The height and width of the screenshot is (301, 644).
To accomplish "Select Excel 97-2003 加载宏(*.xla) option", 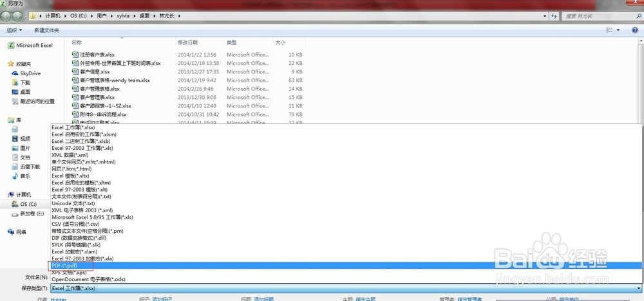I will [346, 259].
